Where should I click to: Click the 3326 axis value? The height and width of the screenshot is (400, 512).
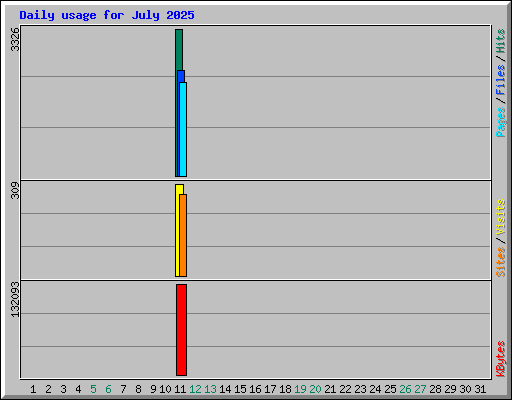(15, 39)
